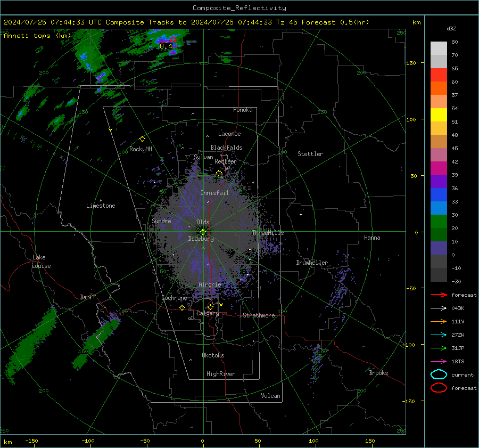The width and height of the screenshot is (479, 448).
Task: Click the green 31JP arrow legend icon
Action: click(x=439, y=348)
